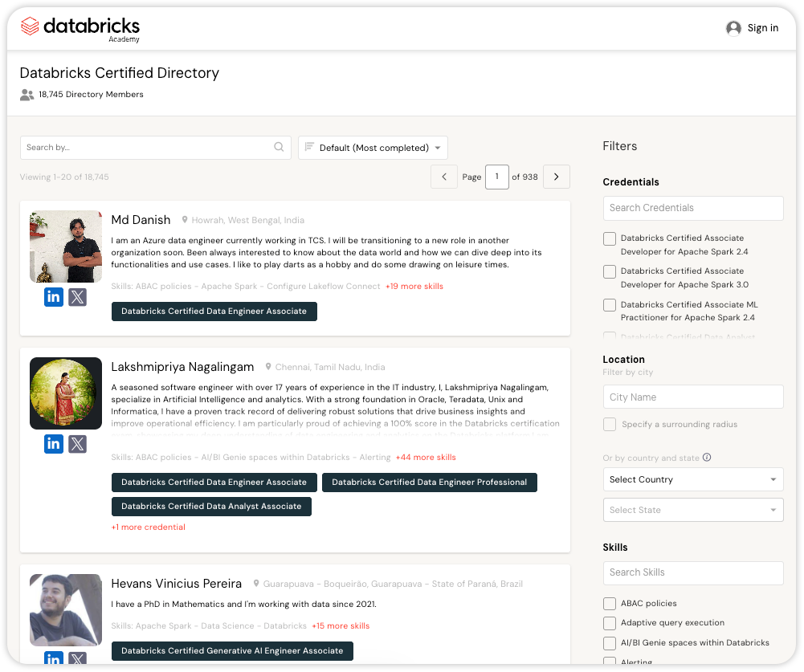
Task: Check the Adaptive query execution skill filter
Action: tap(609, 623)
